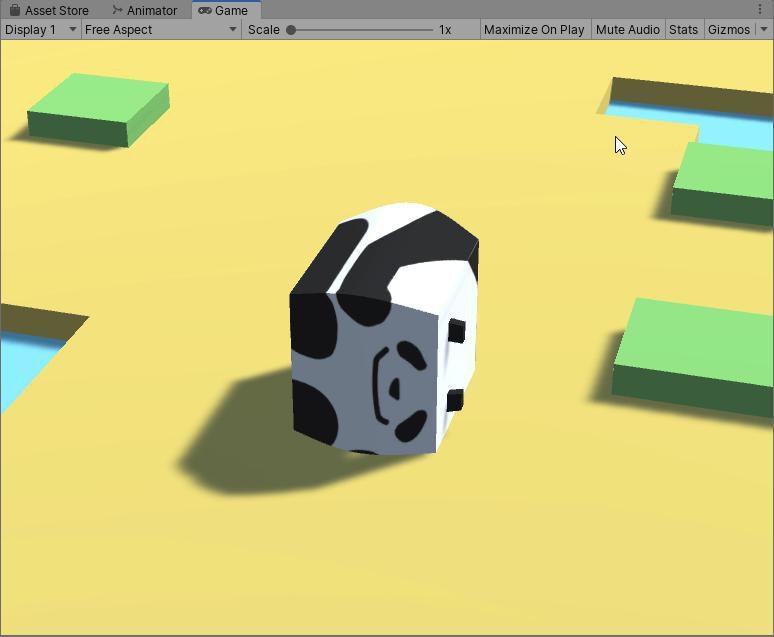Open the panel options kebab menu

click(x=760, y=9)
